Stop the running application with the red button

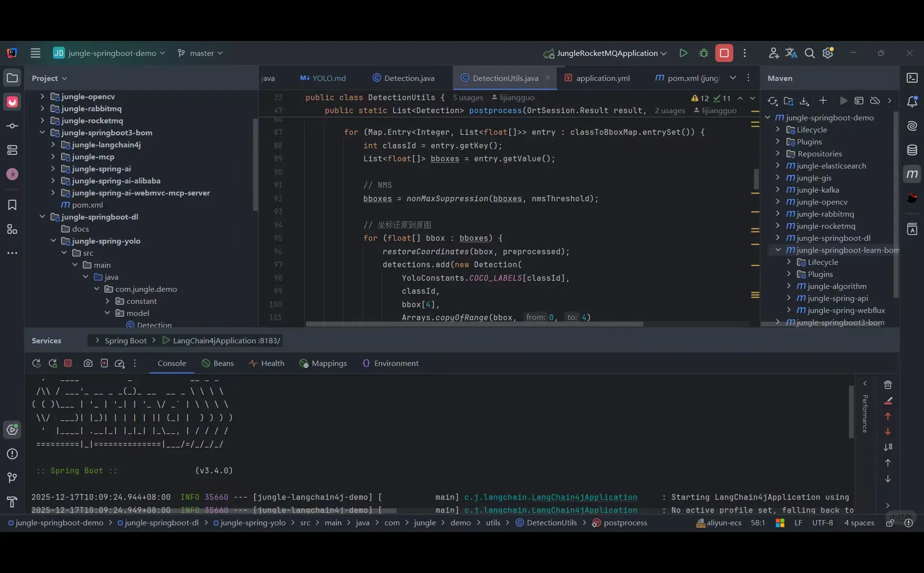point(724,53)
